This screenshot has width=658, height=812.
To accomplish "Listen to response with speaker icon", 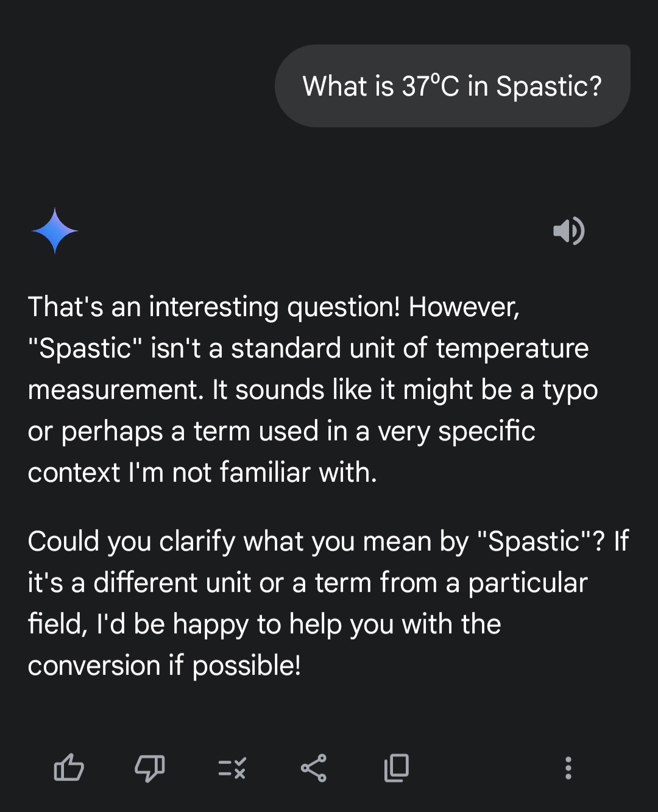I will click(569, 231).
